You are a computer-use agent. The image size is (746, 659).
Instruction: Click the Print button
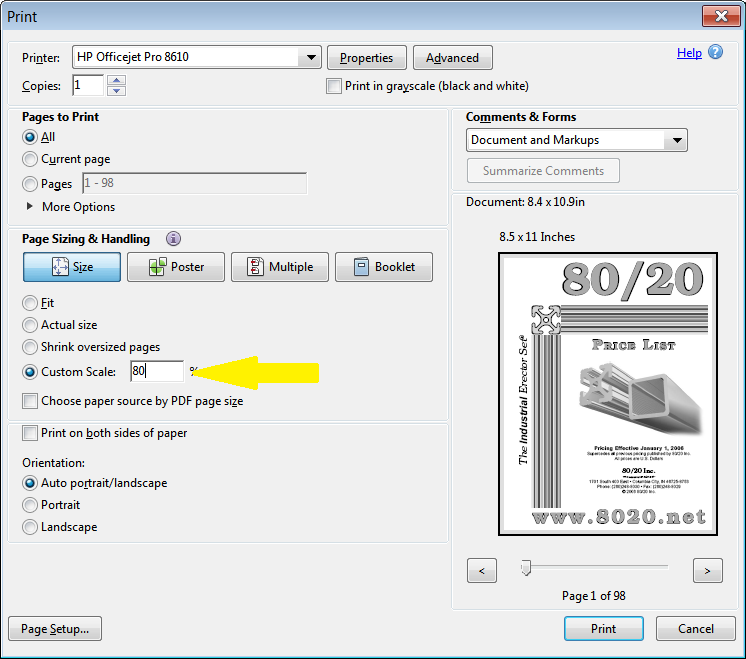603,629
